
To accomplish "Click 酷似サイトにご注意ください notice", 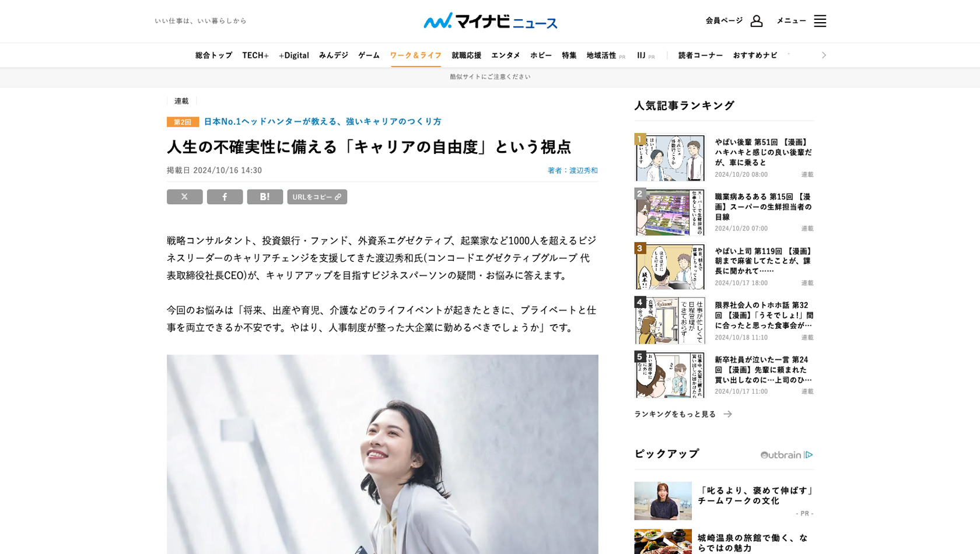I will tap(490, 77).
